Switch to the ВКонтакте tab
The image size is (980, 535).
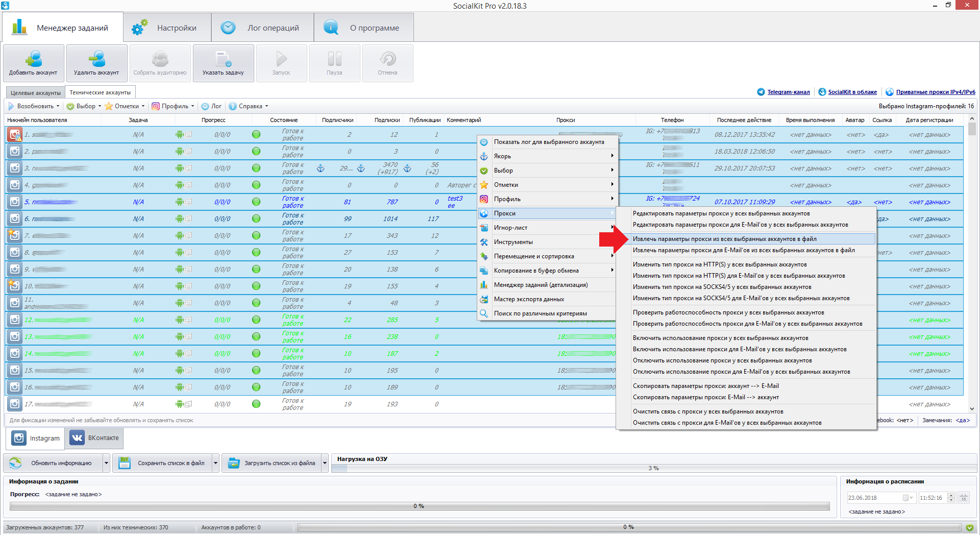[94, 438]
